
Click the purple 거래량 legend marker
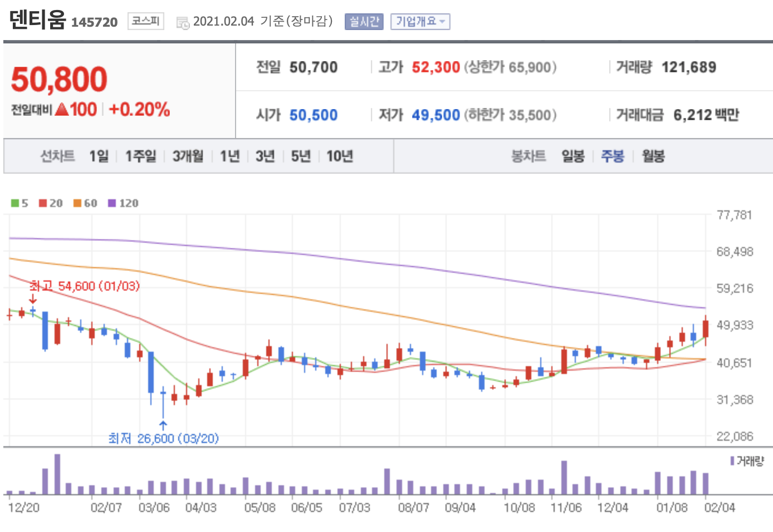point(732,461)
